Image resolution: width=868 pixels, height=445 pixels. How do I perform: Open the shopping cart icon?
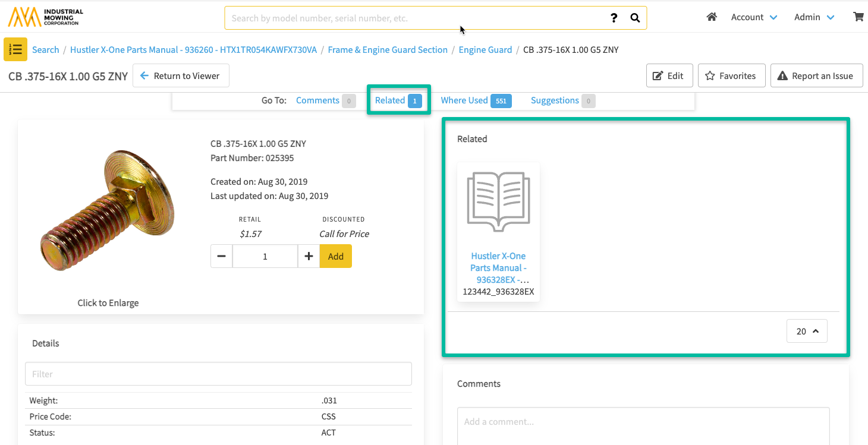coord(858,17)
